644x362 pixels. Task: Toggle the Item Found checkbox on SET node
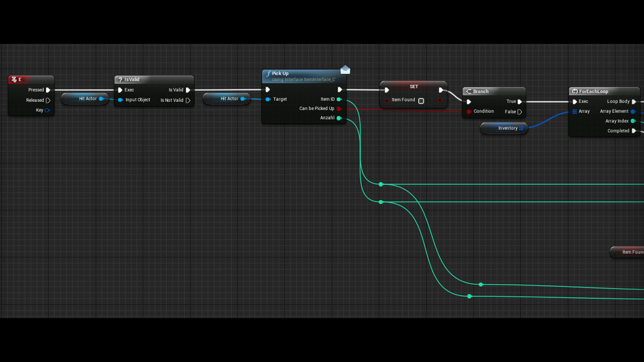[421, 101]
